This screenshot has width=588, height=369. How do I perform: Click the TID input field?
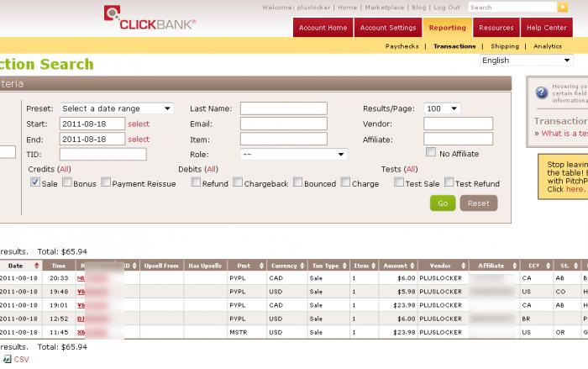tap(102, 155)
